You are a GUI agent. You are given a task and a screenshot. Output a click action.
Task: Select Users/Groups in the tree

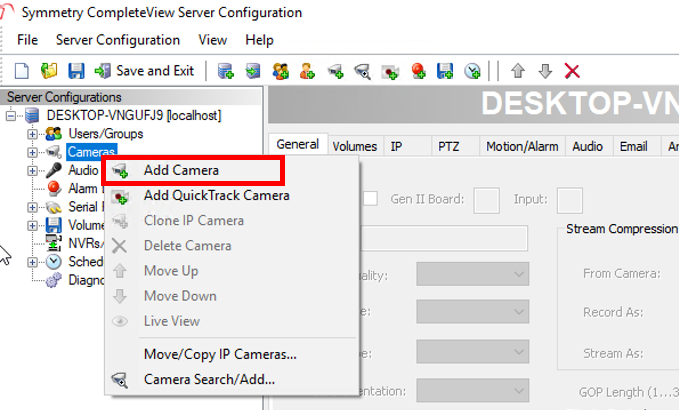(106, 134)
